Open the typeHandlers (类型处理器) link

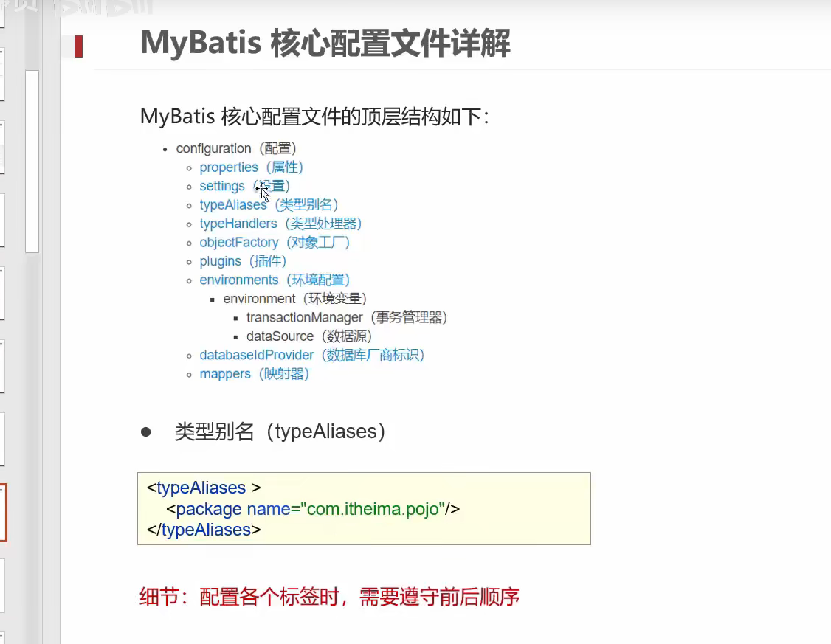click(x=280, y=224)
